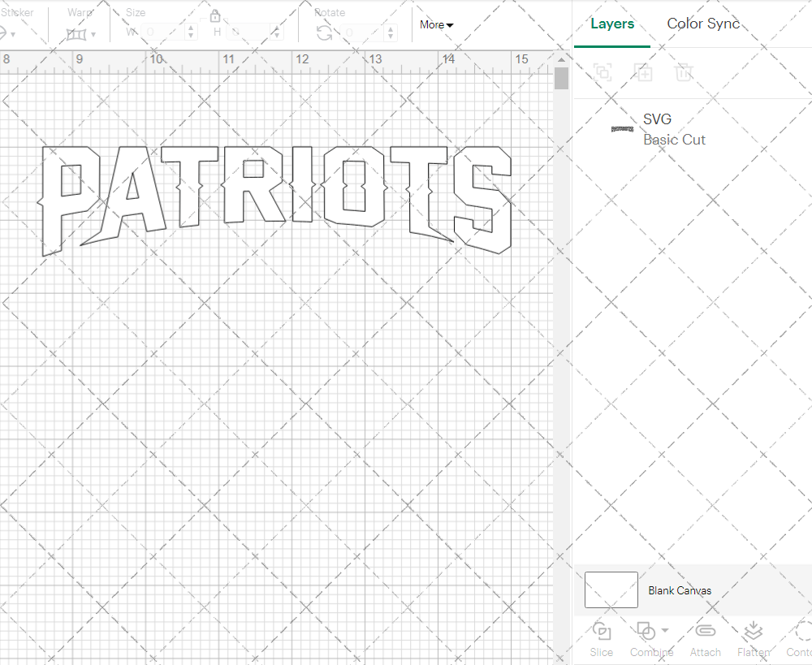Select the Blank Canvas label

[x=680, y=590]
